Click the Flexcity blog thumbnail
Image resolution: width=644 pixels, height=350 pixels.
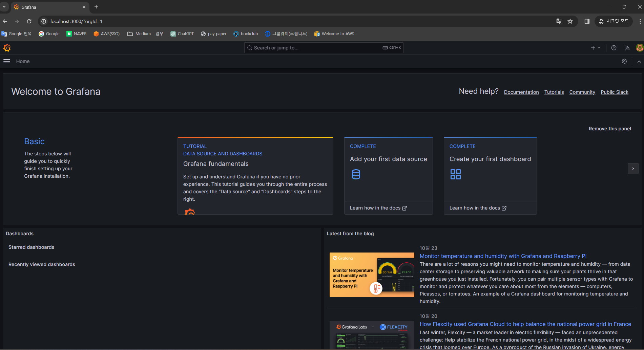[x=372, y=335]
